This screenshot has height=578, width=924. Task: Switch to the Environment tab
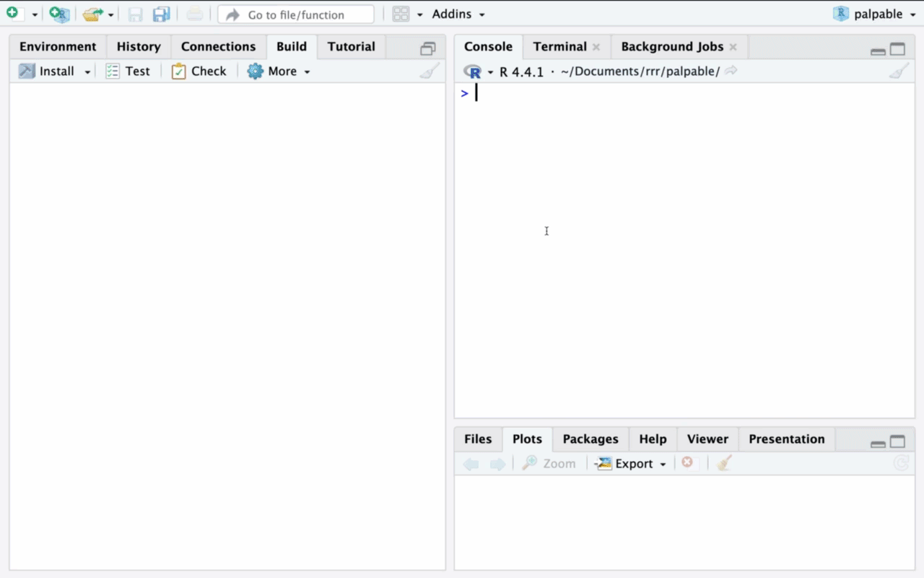tap(58, 46)
